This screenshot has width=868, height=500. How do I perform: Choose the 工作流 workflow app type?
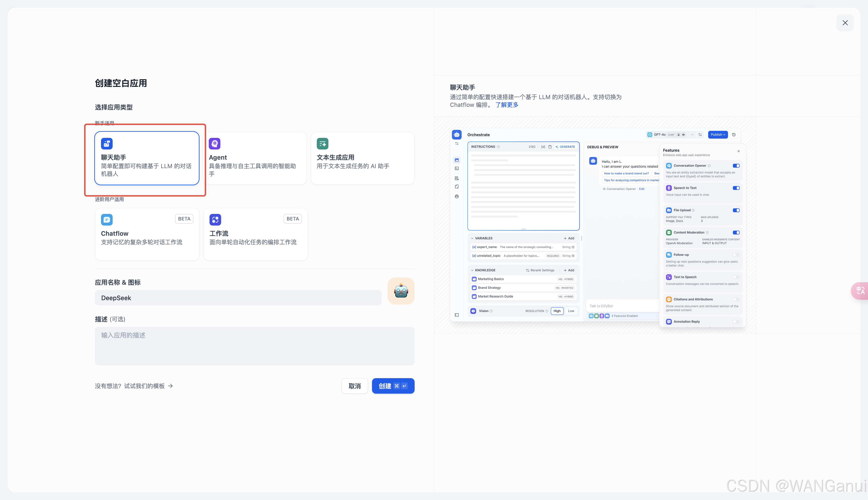pyautogui.click(x=255, y=234)
